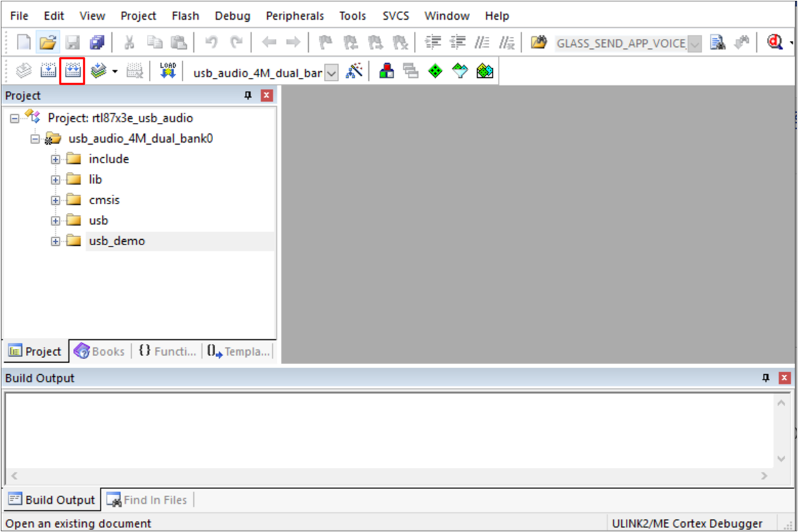This screenshot has width=798, height=532.
Task: Expand the include folder
Action: [55, 159]
